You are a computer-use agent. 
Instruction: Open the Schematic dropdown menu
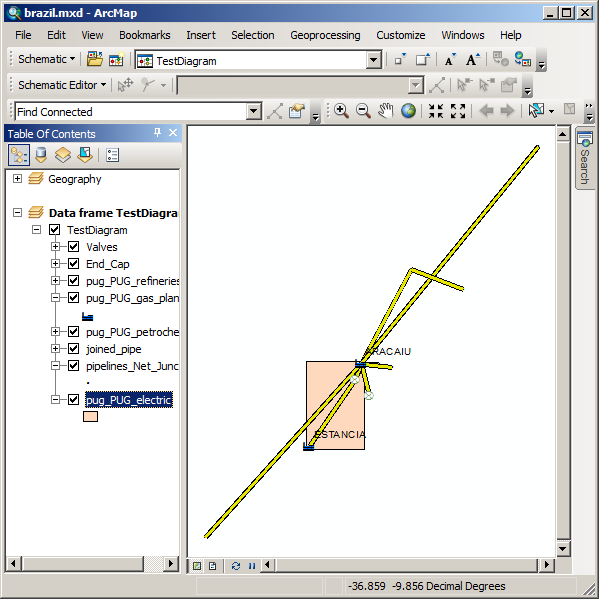[x=46, y=59]
